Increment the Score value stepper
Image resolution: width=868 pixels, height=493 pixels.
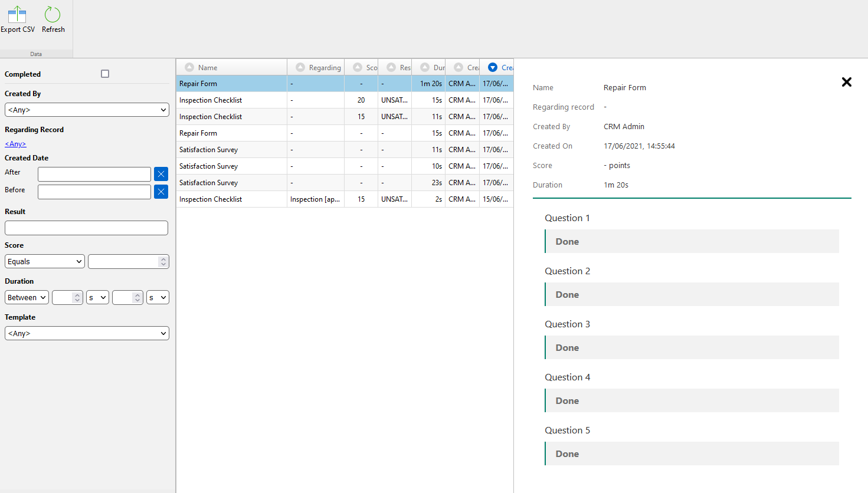point(163,259)
